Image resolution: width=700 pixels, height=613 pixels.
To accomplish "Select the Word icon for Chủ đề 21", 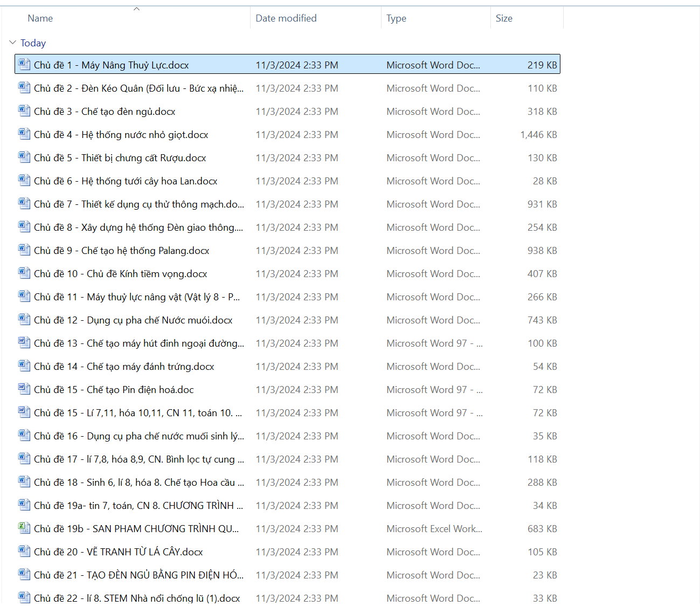I will (24, 575).
